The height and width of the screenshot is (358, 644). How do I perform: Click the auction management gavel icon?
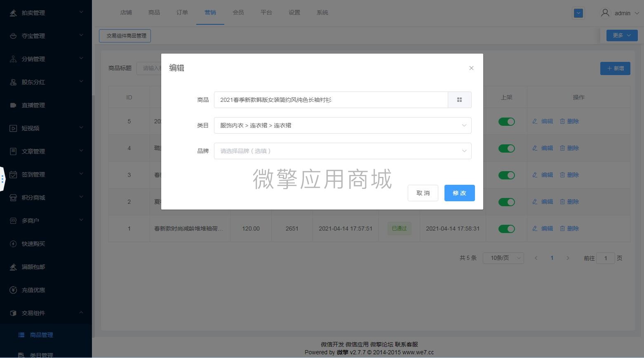13,13
